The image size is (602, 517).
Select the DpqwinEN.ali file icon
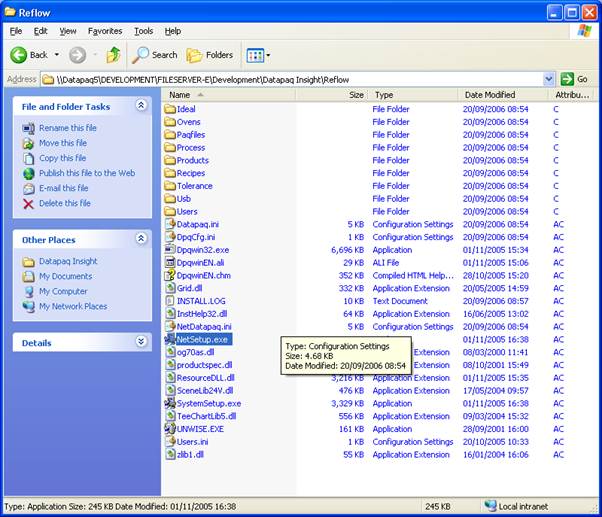click(x=170, y=263)
